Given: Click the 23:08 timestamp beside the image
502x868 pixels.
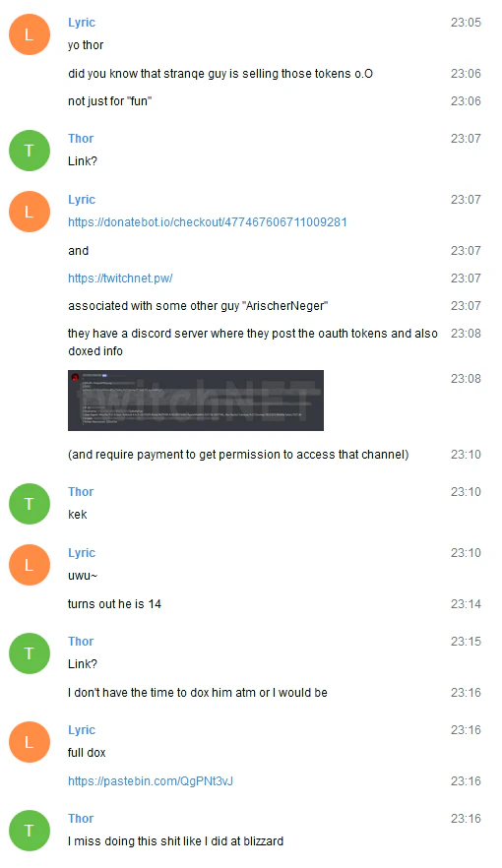Looking at the screenshot, I should [x=466, y=379].
